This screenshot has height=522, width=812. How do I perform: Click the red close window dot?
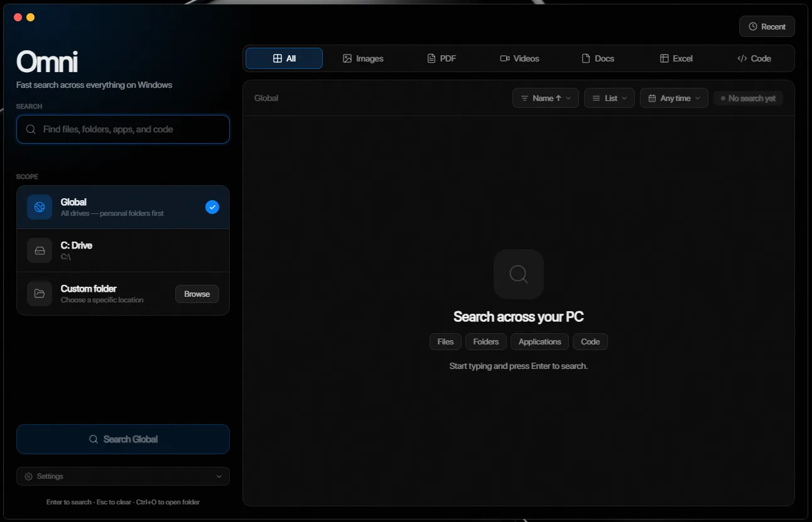click(x=18, y=18)
